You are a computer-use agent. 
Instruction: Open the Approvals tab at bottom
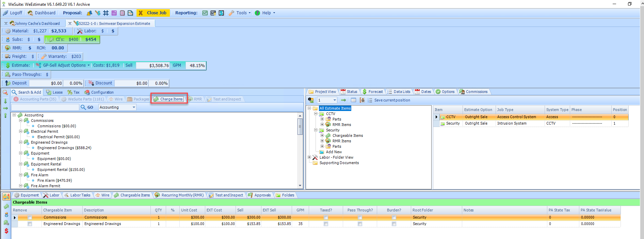click(x=259, y=195)
